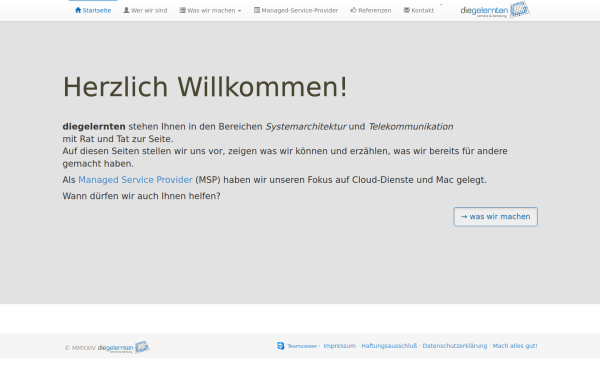Open the Teamviewer footer link
This screenshot has height=375, width=600.
pyautogui.click(x=302, y=346)
